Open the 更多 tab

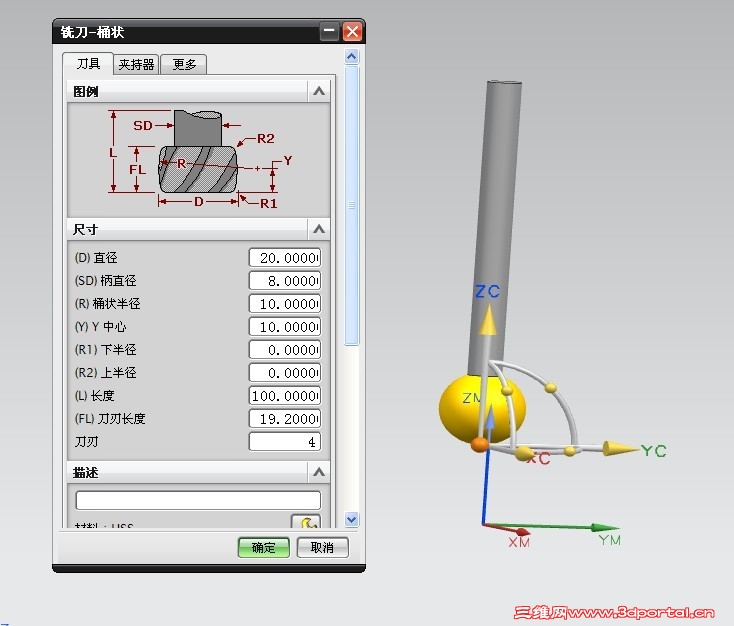click(x=184, y=64)
